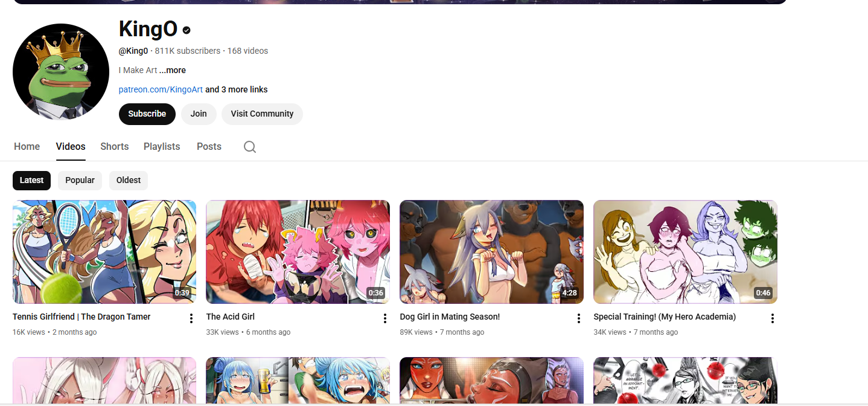Viewport: 868px width, 406px height.
Task: Open the Shorts tab
Action: (x=115, y=146)
